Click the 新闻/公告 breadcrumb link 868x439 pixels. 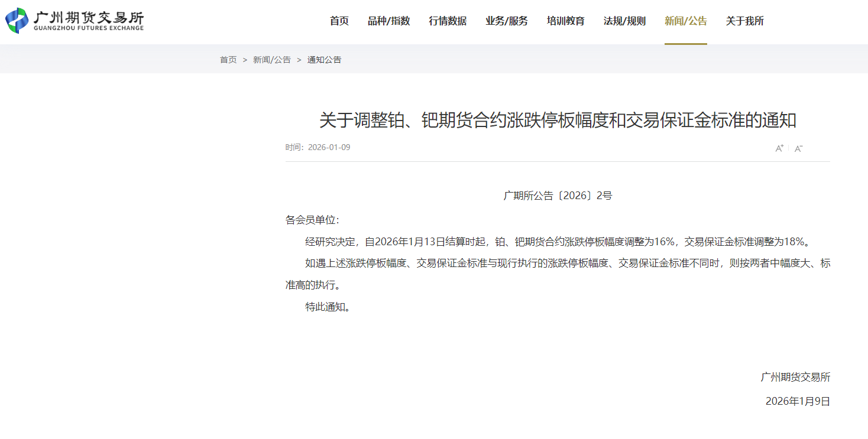(x=272, y=60)
